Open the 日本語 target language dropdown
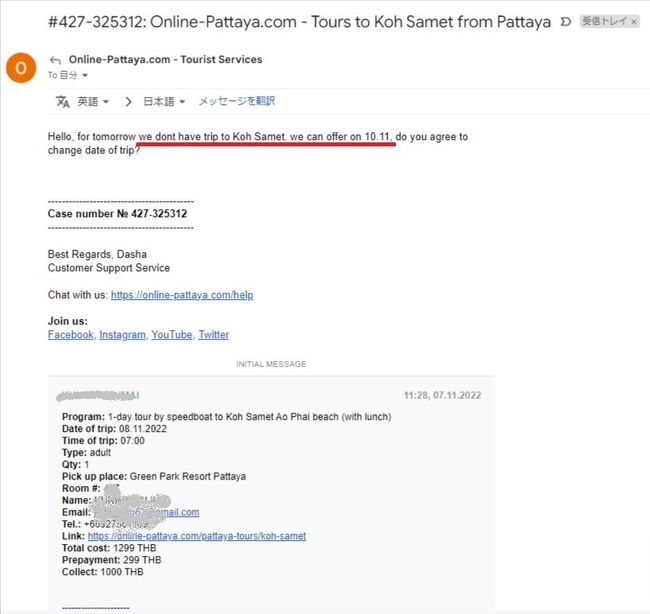This screenshot has width=650, height=614. pyautogui.click(x=165, y=101)
